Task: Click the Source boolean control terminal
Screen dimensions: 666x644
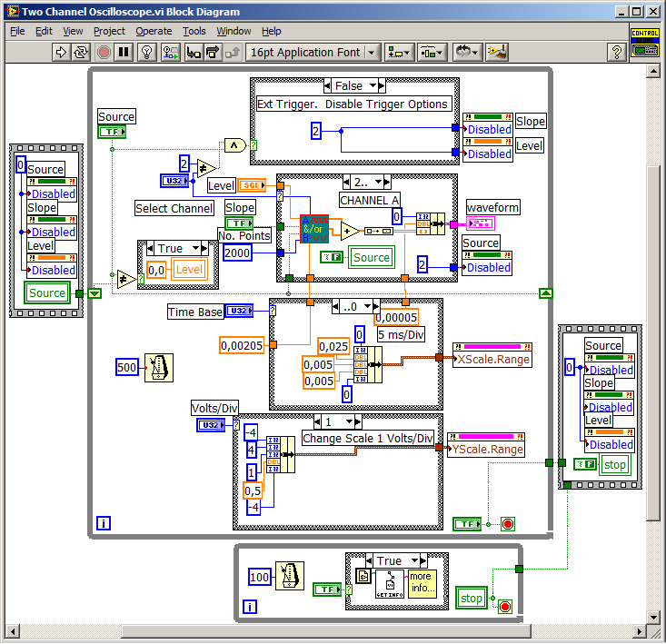Action: [112, 132]
